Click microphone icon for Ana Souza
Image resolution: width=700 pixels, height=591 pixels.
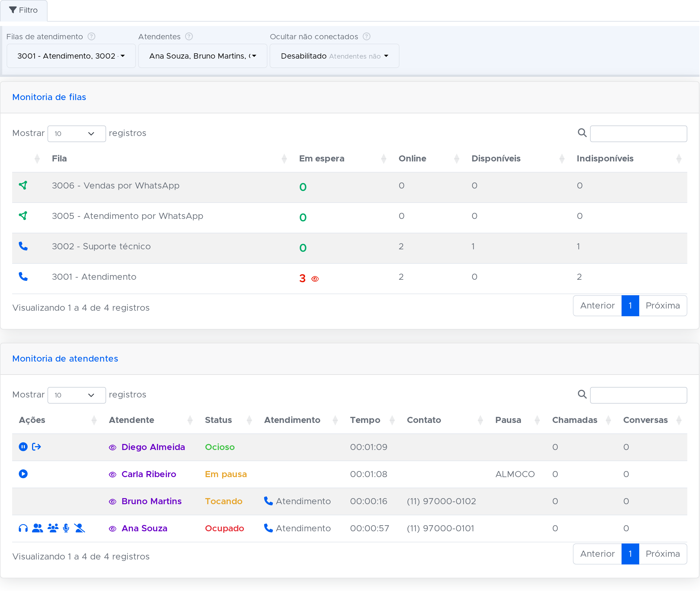[66, 528]
